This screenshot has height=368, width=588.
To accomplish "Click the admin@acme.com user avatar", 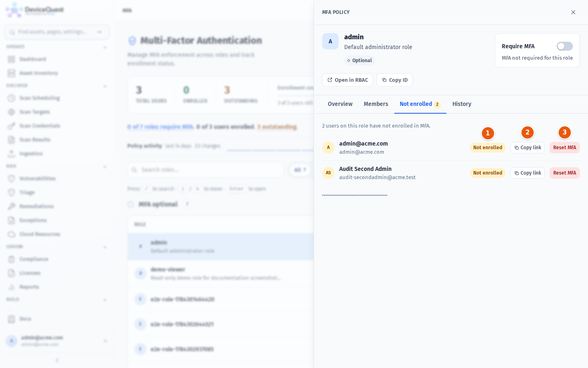I will coord(328,148).
